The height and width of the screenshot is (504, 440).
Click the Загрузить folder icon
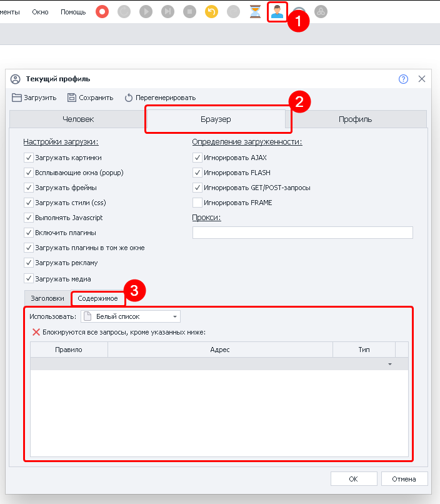tap(17, 98)
